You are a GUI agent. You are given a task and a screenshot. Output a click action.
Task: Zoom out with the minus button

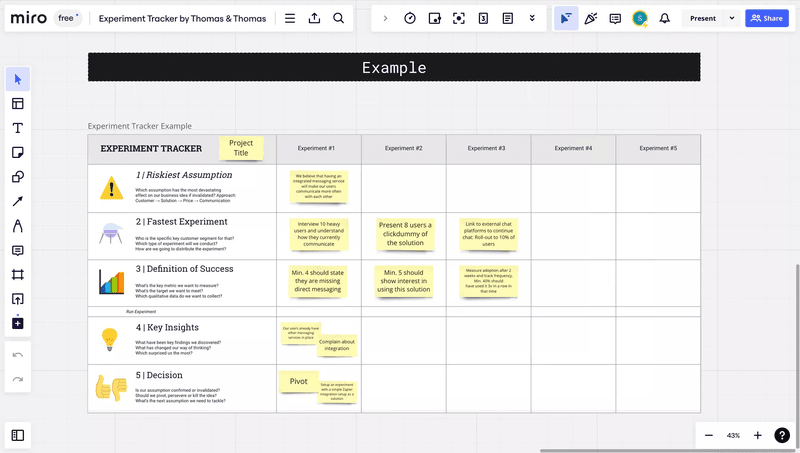[709, 435]
